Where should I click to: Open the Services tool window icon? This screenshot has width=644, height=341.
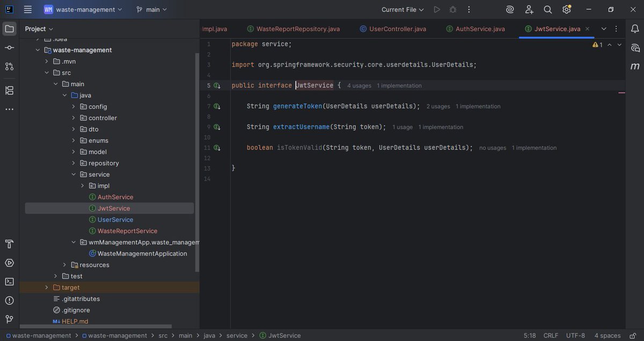click(x=9, y=263)
